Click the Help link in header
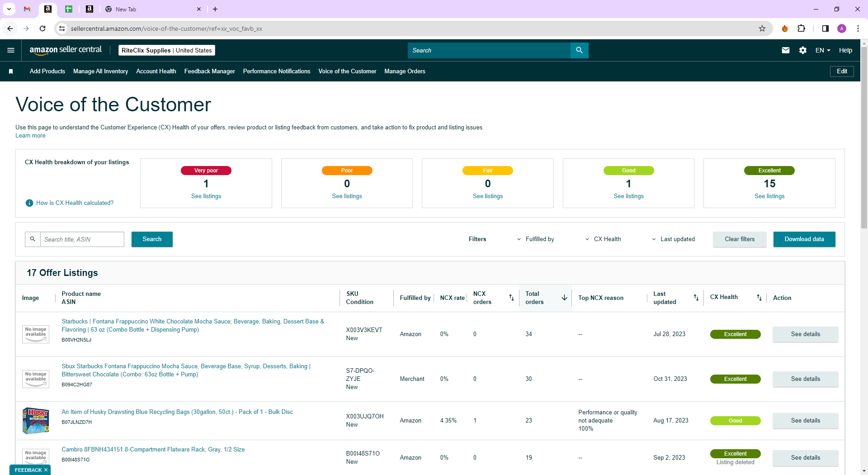This screenshot has height=475, width=868. tap(845, 50)
